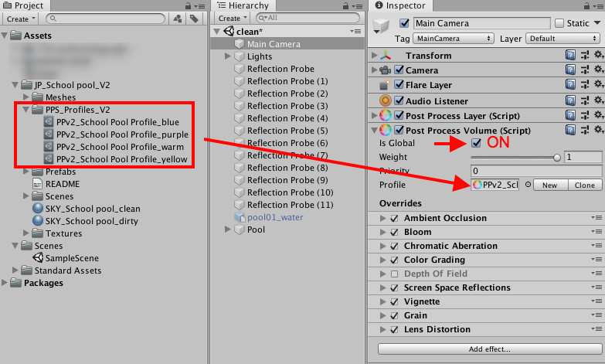The height and width of the screenshot is (364, 605).
Task: Open Create menu in Hierarchy panel
Action: (233, 18)
